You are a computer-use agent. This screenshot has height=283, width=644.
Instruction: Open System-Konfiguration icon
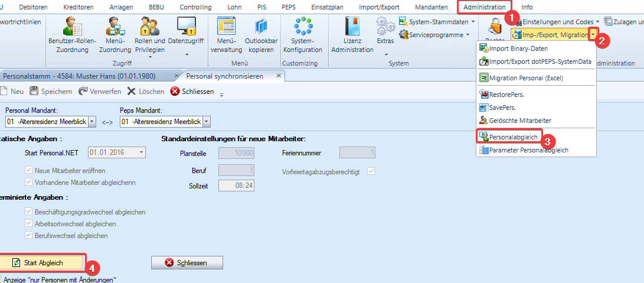point(303,26)
